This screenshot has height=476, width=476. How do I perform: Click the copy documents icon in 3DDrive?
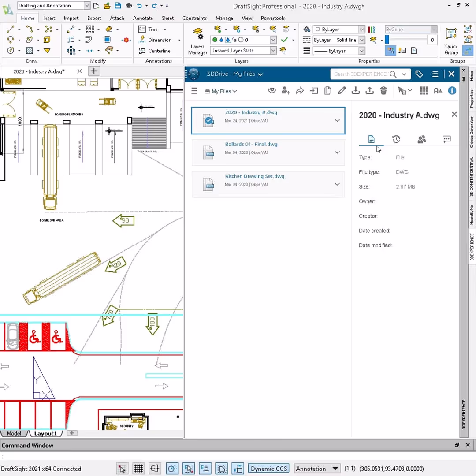click(327, 90)
